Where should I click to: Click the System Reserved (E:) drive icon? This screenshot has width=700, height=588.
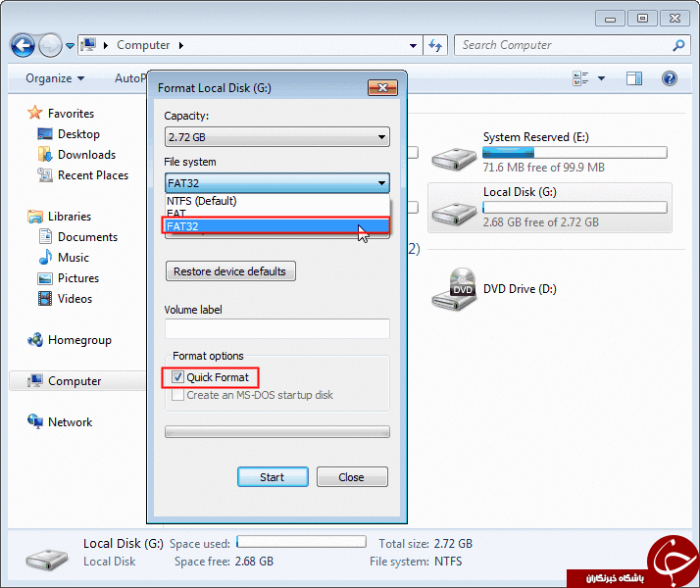pos(454,159)
